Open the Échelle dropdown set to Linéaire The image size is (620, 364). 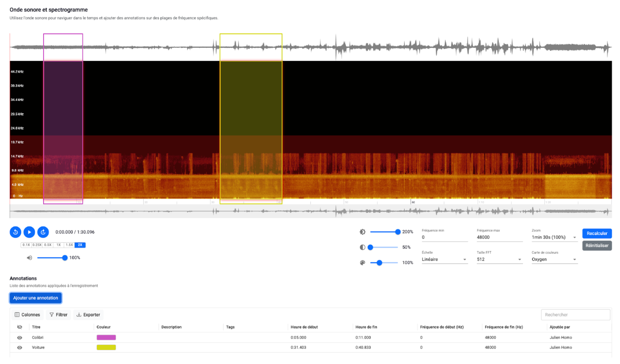444,259
